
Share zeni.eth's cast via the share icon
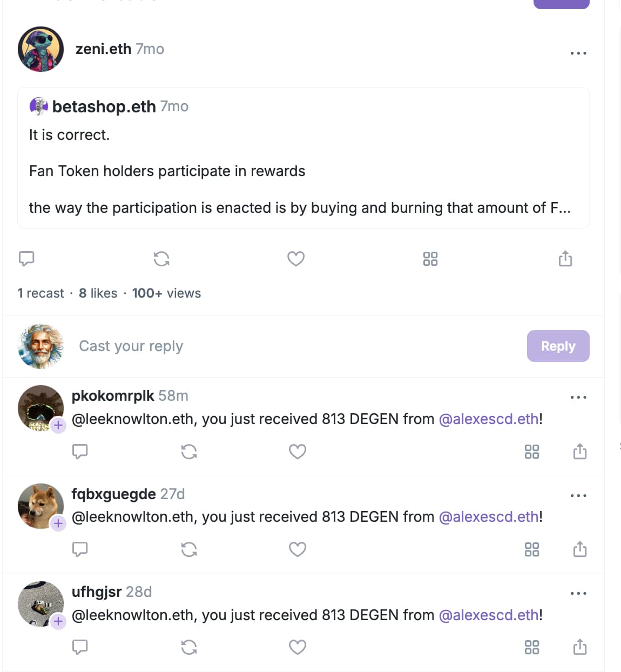click(x=565, y=259)
